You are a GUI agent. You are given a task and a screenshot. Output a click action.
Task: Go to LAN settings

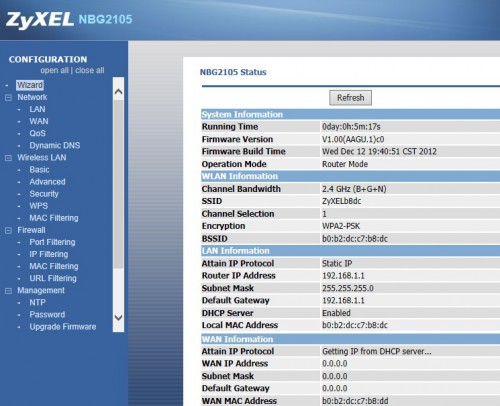point(37,109)
